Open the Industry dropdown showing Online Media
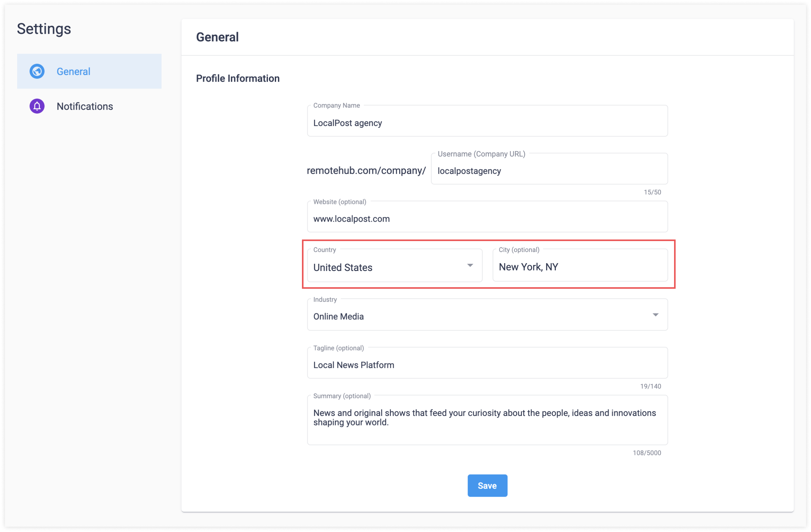Screen dimensions: 811x532 487,315
